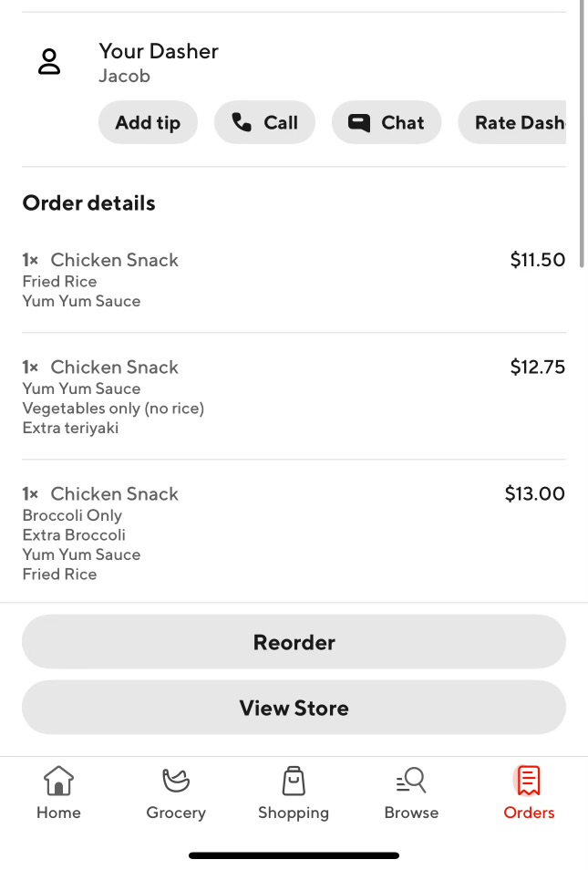Open the Browse search icon
This screenshot has width=588, height=870.
[411, 781]
